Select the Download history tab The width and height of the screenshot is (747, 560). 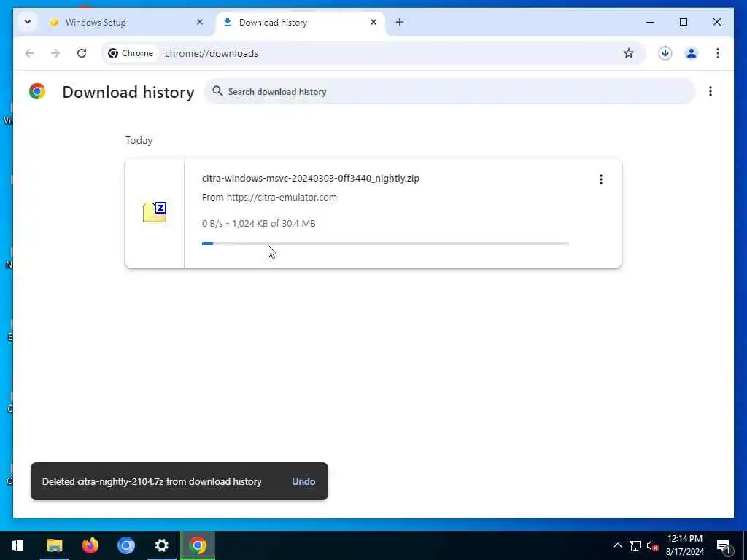(300, 23)
